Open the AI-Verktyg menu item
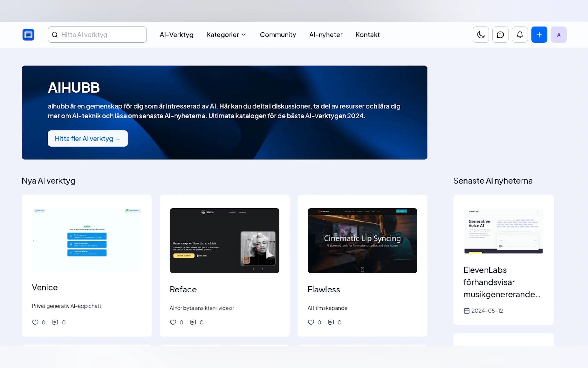 tap(176, 35)
